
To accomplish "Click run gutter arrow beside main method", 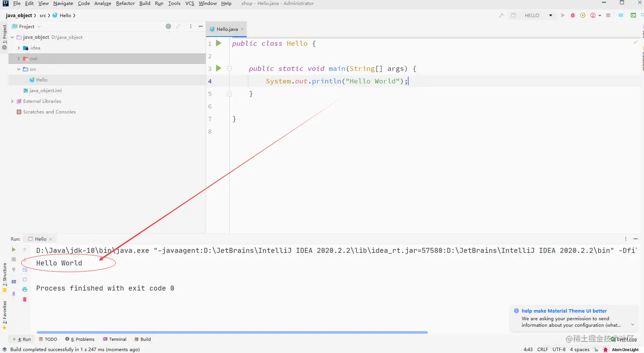I will pyautogui.click(x=218, y=68).
